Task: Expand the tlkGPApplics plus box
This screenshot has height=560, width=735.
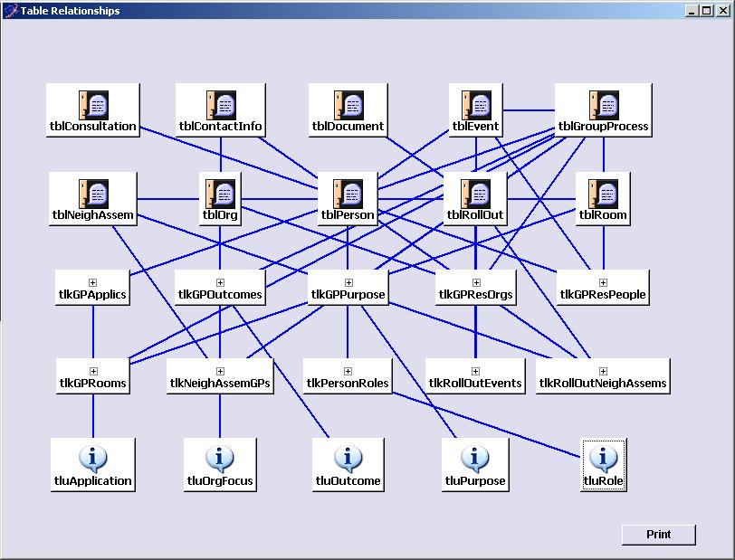Action: coord(92,282)
